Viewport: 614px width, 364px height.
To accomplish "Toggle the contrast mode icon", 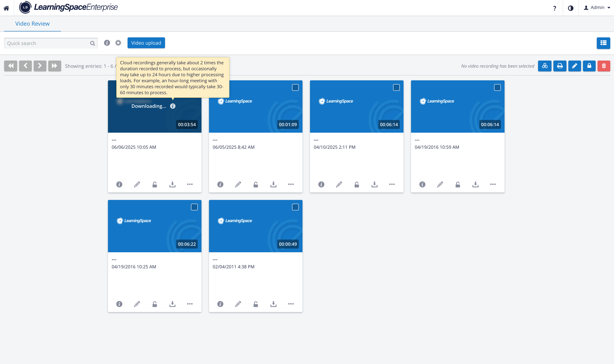I will pyautogui.click(x=571, y=8).
